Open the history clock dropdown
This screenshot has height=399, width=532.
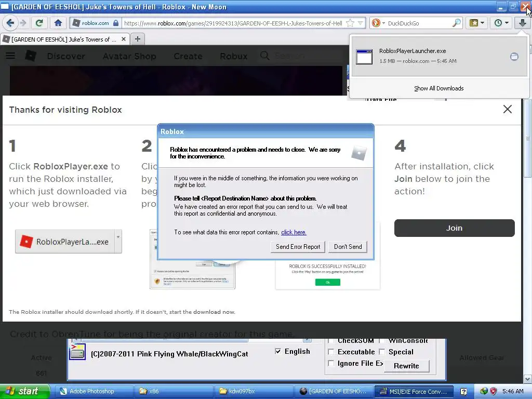coord(501,23)
